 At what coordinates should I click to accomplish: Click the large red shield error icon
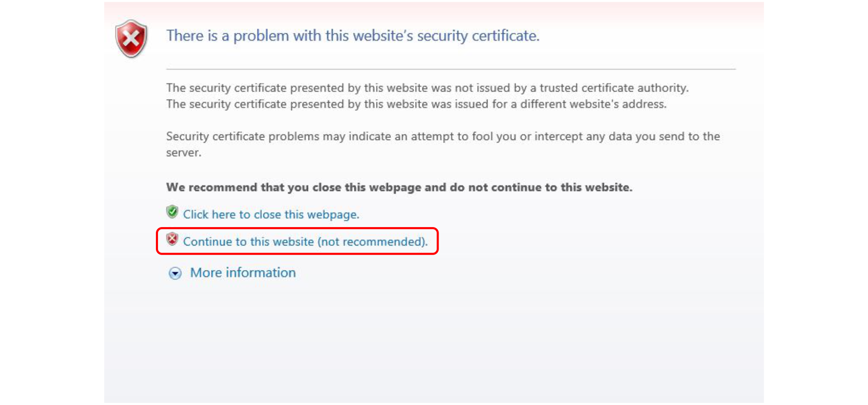click(x=131, y=39)
